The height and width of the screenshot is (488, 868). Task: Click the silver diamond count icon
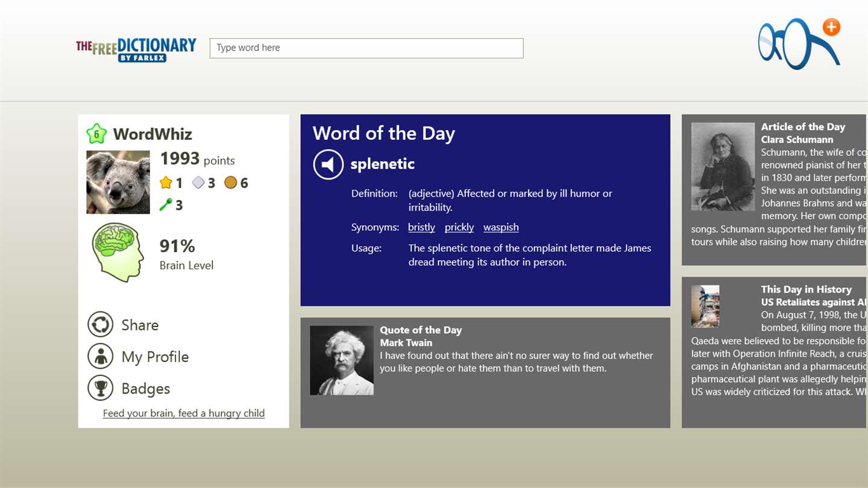pyautogui.click(x=198, y=182)
